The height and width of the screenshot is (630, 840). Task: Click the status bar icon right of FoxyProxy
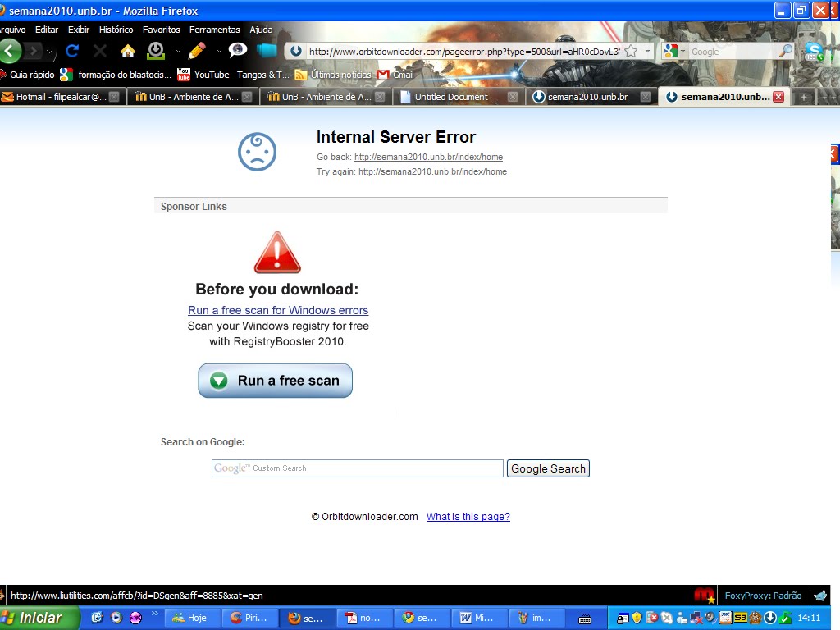[x=820, y=596]
